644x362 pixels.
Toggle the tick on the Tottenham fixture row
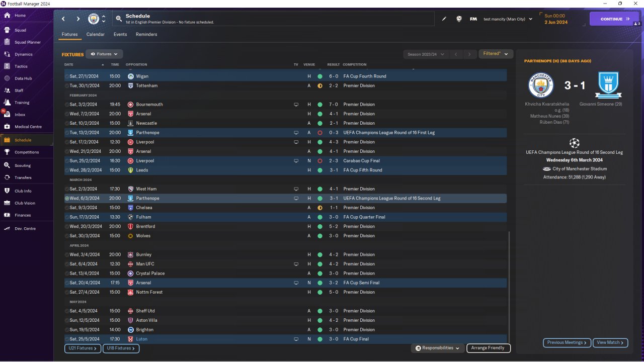pos(67,86)
